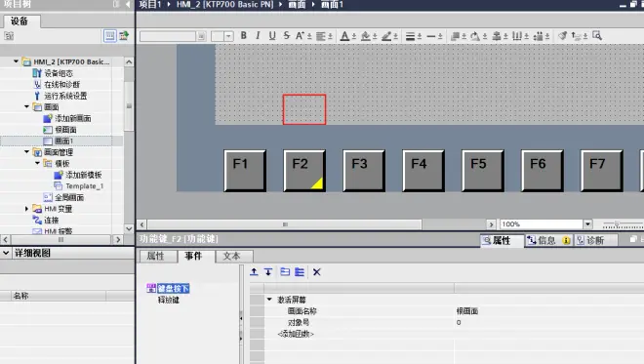Click the font color icon

[345, 36]
